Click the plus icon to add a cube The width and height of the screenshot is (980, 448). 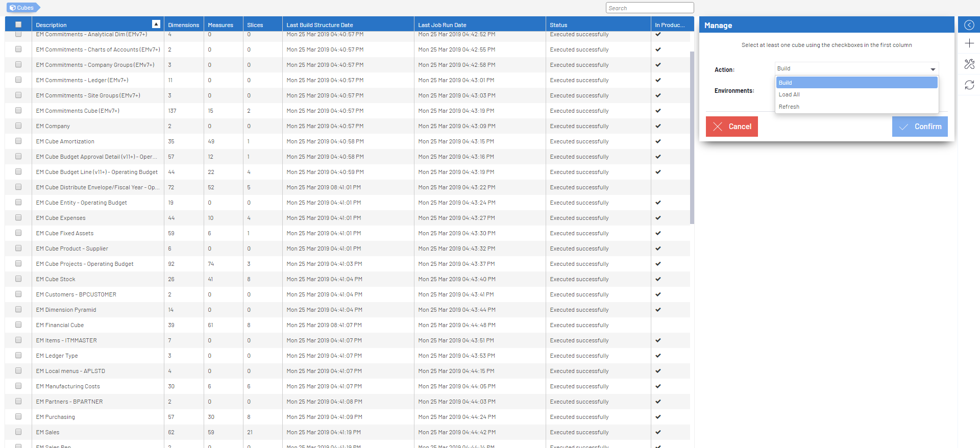tap(969, 43)
